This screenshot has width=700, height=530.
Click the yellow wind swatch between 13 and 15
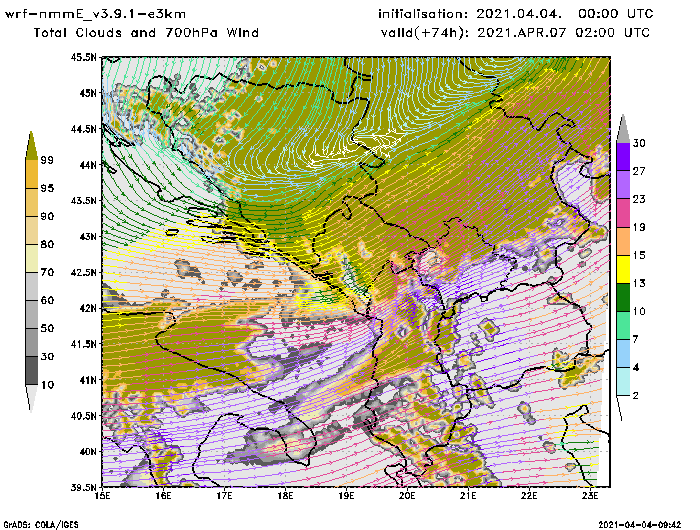[x=623, y=269]
